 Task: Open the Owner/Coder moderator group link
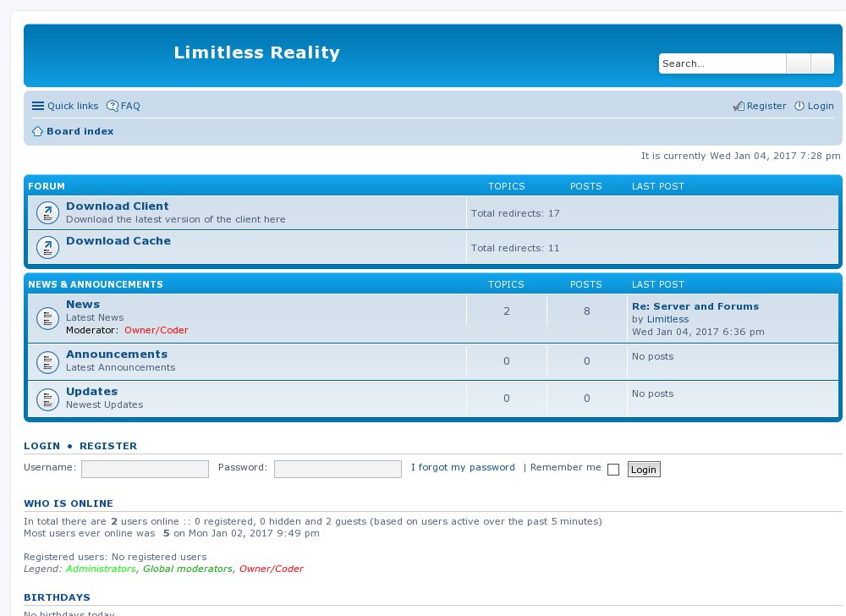click(x=157, y=330)
